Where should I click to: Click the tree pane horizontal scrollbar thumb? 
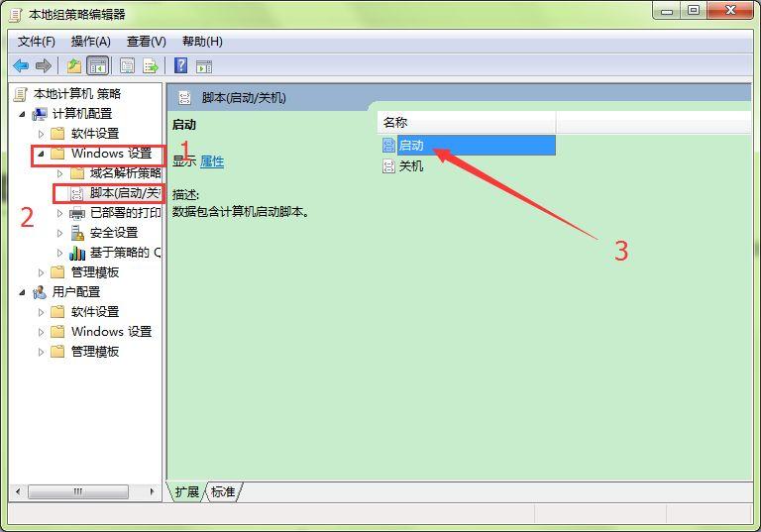click(78, 491)
